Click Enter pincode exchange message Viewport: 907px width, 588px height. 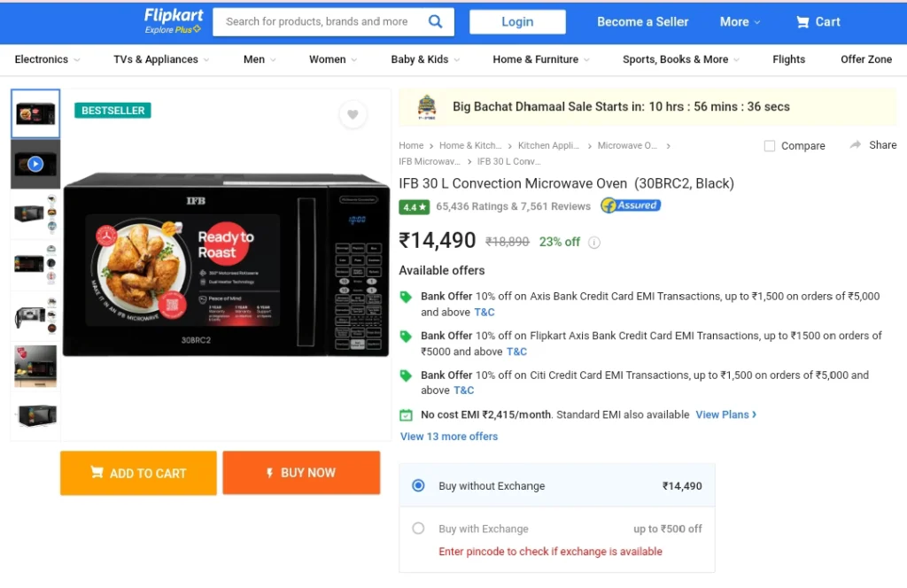pyautogui.click(x=550, y=552)
